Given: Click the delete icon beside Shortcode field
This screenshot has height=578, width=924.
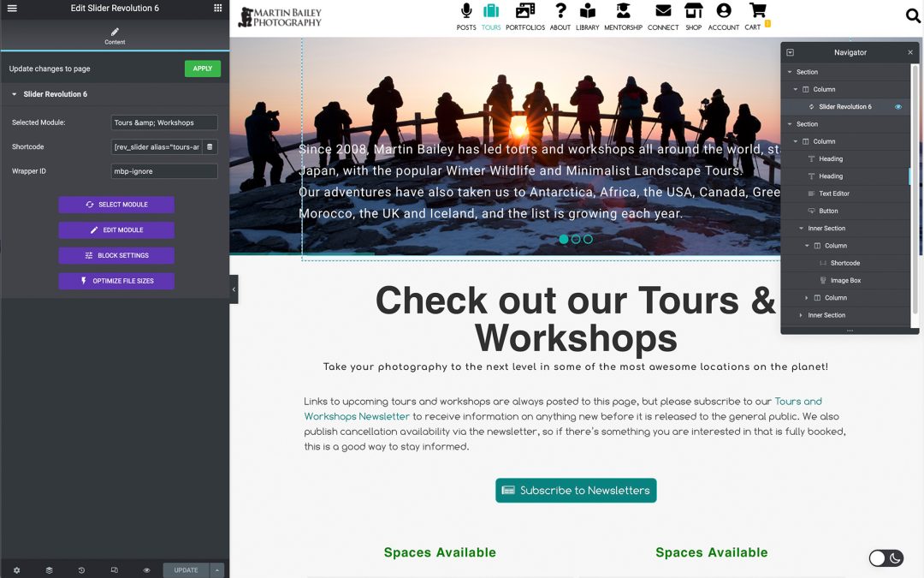Looking at the screenshot, I should [x=210, y=147].
